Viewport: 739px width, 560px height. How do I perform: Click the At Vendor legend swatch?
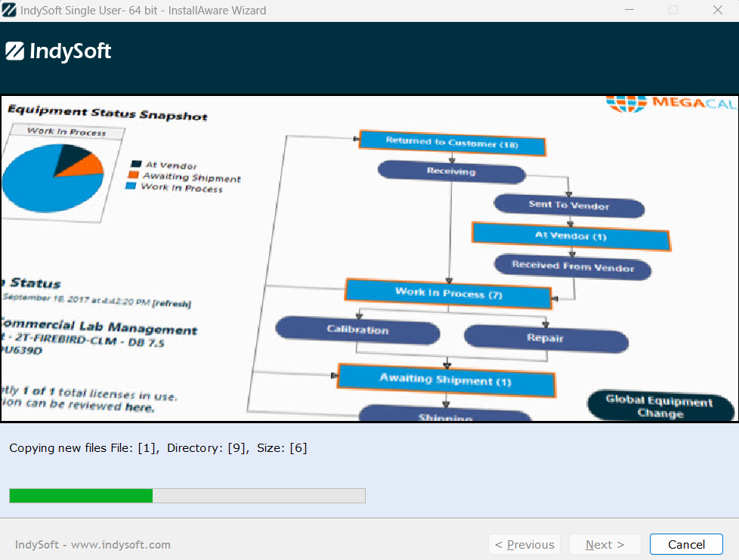coord(136,164)
